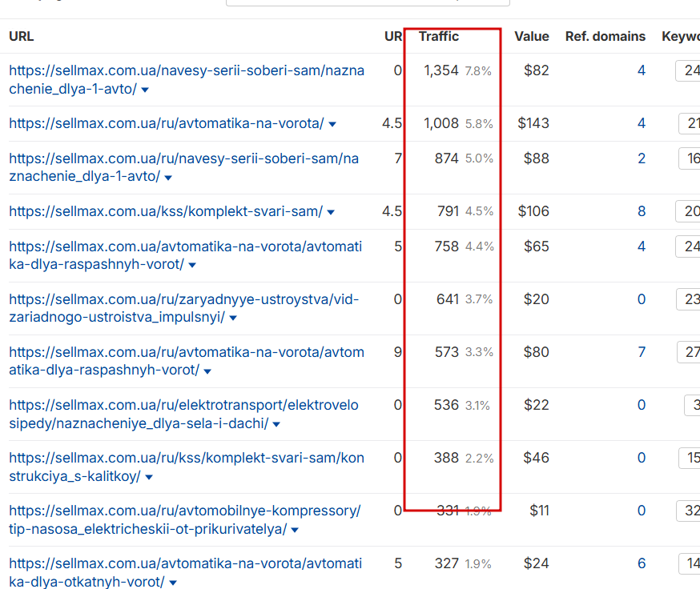The width and height of the screenshot is (700, 589).
Task: Open avtomobilnye-kompressory URL link
Action: point(185,519)
